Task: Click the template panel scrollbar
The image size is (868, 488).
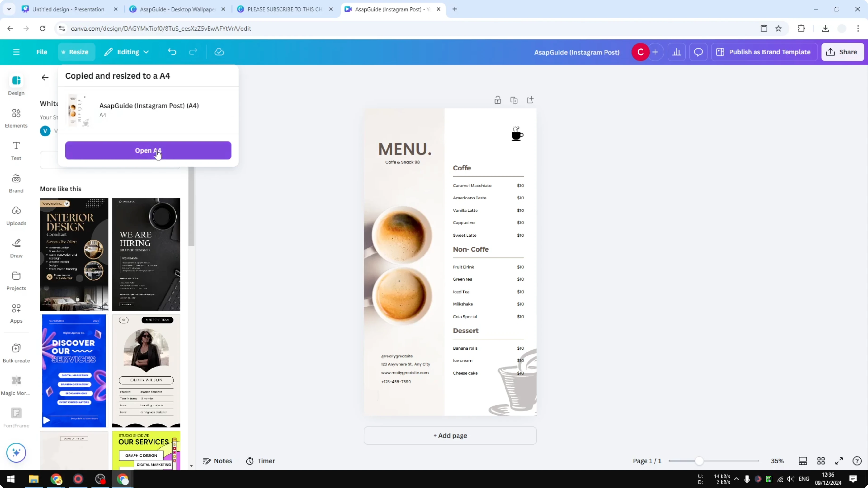Action: 191,206
